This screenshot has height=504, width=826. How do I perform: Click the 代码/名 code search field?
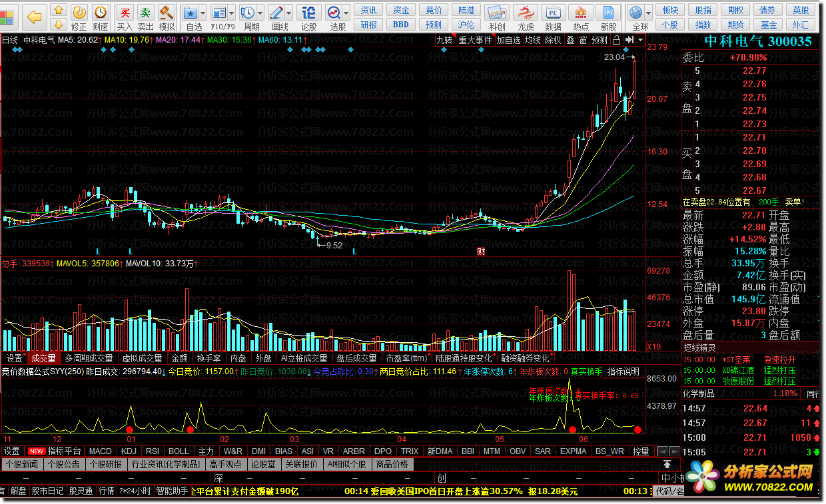coord(669,491)
